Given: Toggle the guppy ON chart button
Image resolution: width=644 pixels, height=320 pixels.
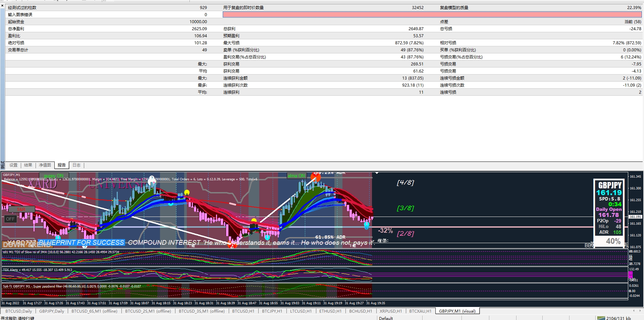Looking at the screenshot, I should pos(54,176).
